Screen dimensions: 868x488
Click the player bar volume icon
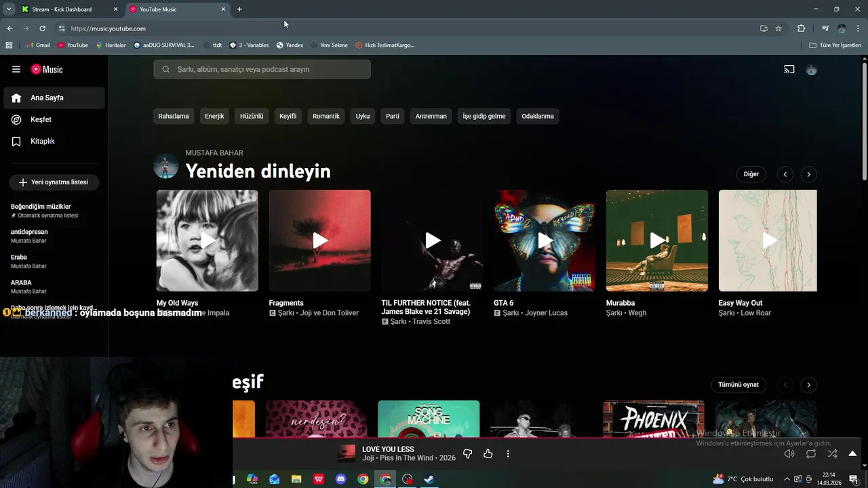point(789,454)
